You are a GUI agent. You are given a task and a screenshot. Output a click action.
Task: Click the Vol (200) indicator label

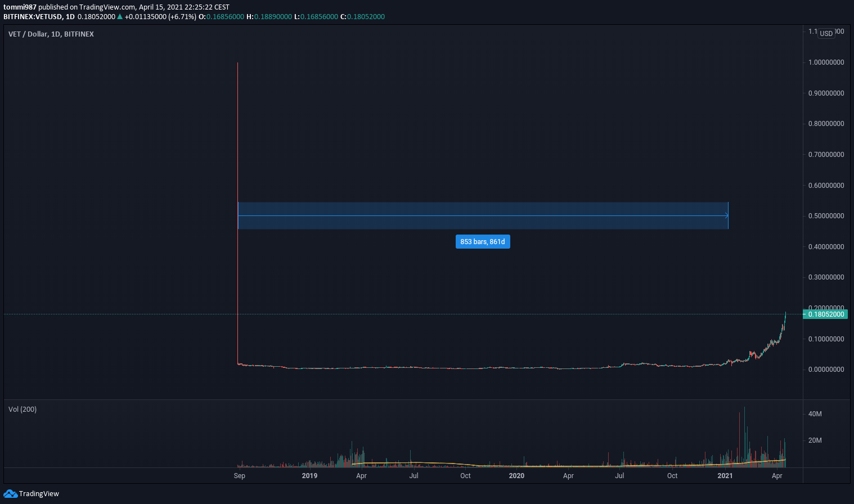(23, 409)
